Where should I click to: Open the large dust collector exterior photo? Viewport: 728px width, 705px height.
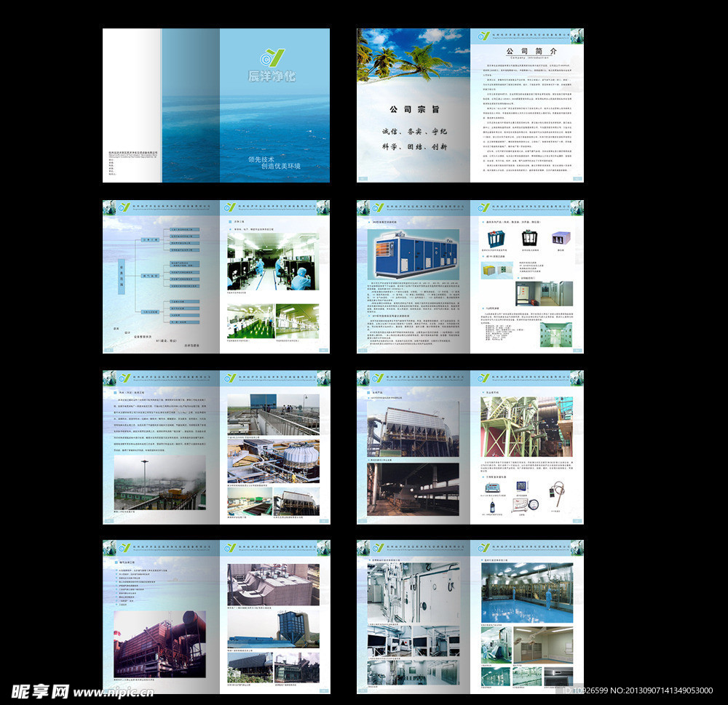point(413,430)
